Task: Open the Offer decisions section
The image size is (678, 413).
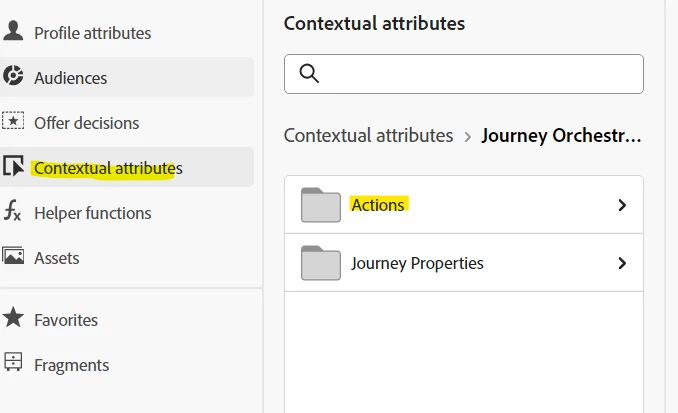Action: click(x=86, y=123)
